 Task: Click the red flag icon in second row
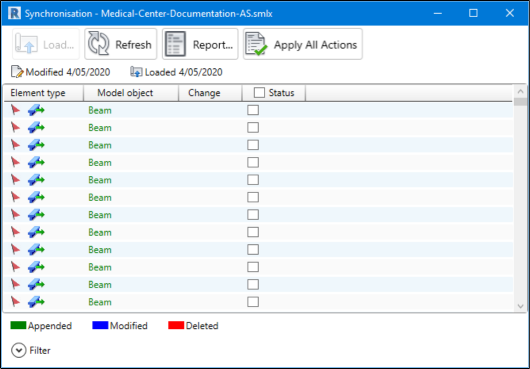point(15,127)
